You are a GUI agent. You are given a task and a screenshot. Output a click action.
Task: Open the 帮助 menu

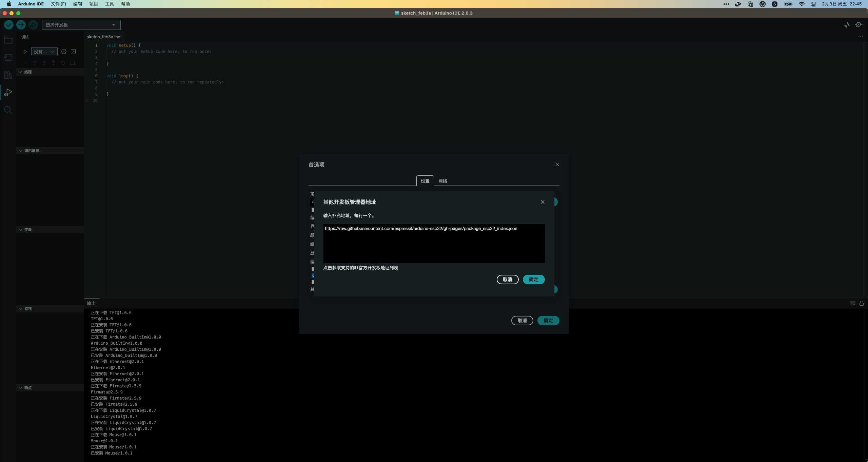pos(125,4)
